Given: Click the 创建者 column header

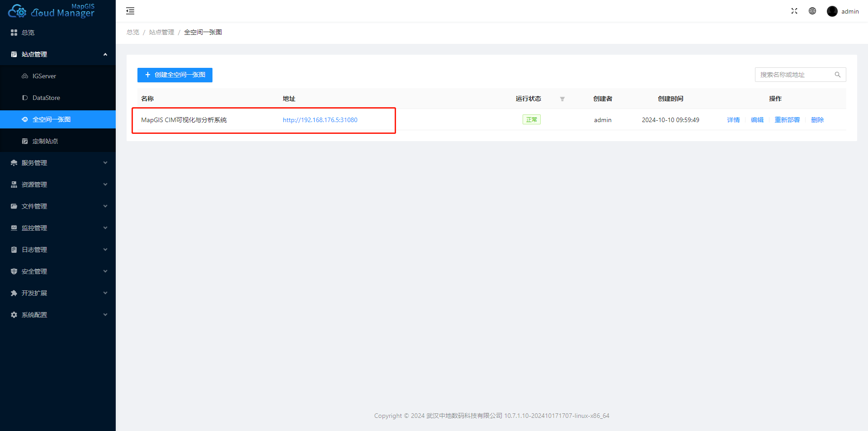Looking at the screenshot, I should (x=603, y=99).
